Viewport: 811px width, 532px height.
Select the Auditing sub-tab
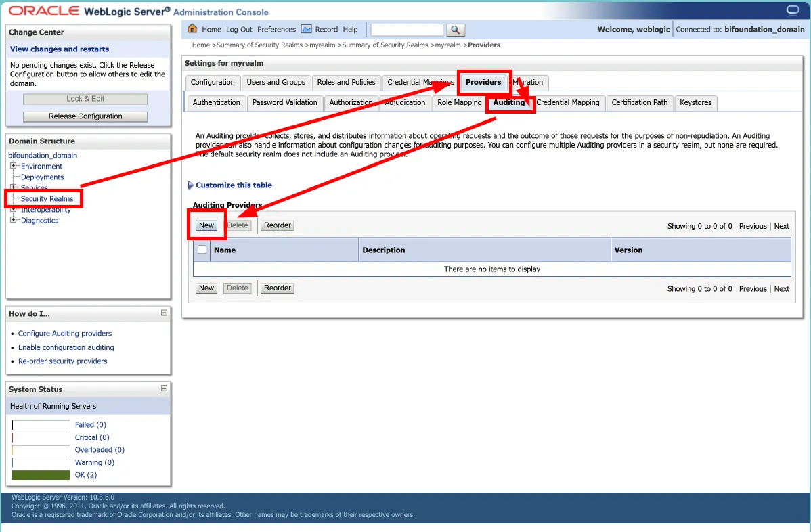point(509,102)
